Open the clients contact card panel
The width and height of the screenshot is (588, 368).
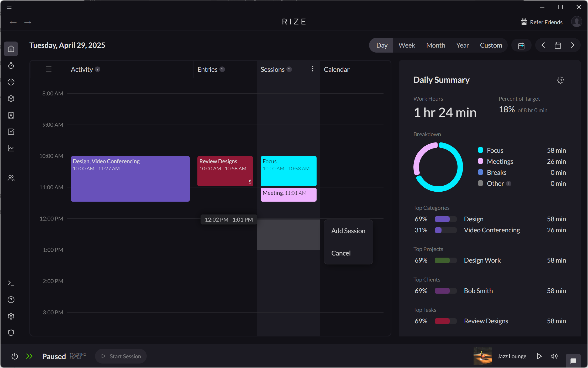click(11, 115)
